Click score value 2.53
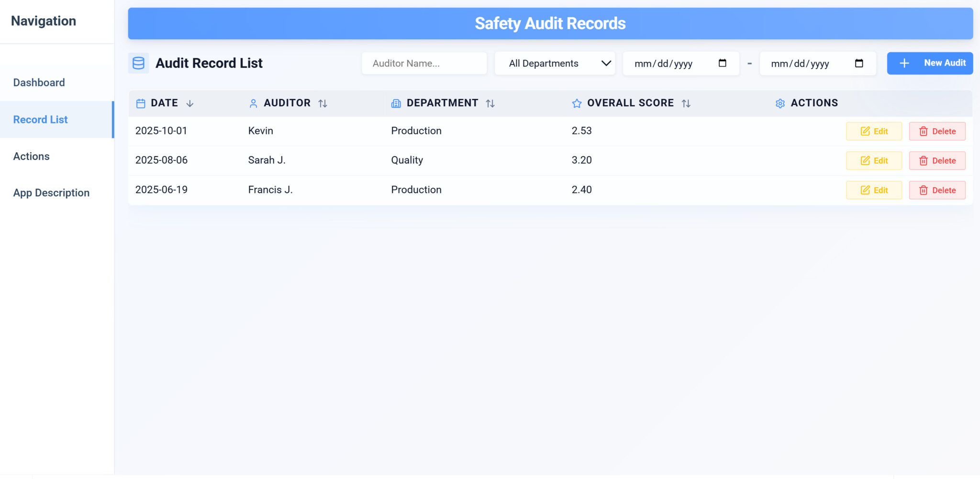 point(582,131)
